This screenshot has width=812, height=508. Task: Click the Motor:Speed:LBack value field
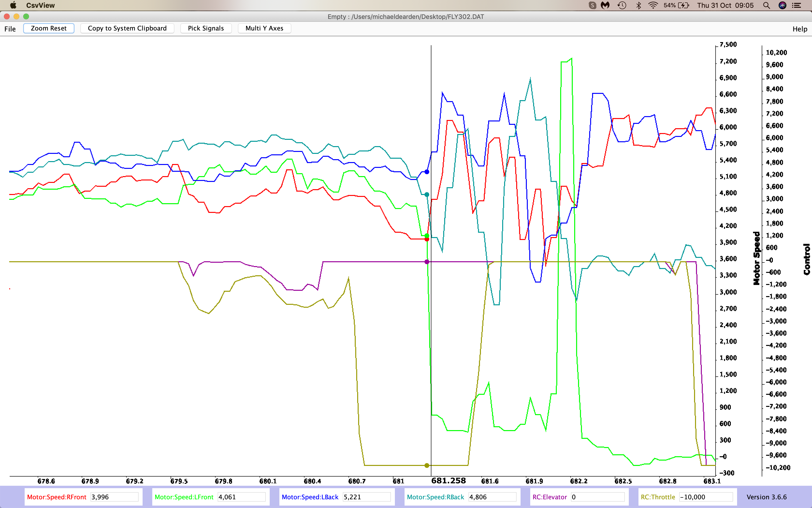(x=367, y=497)
